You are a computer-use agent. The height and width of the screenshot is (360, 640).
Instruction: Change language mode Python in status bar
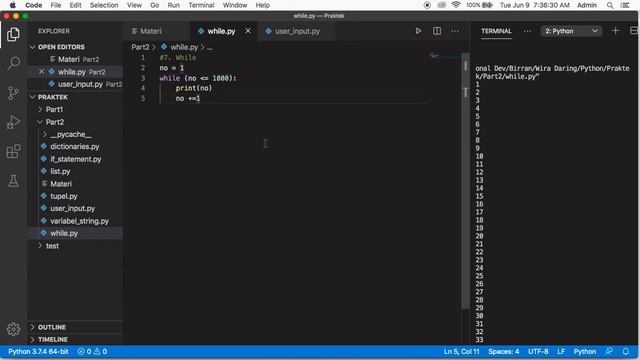tap(584, 351)
